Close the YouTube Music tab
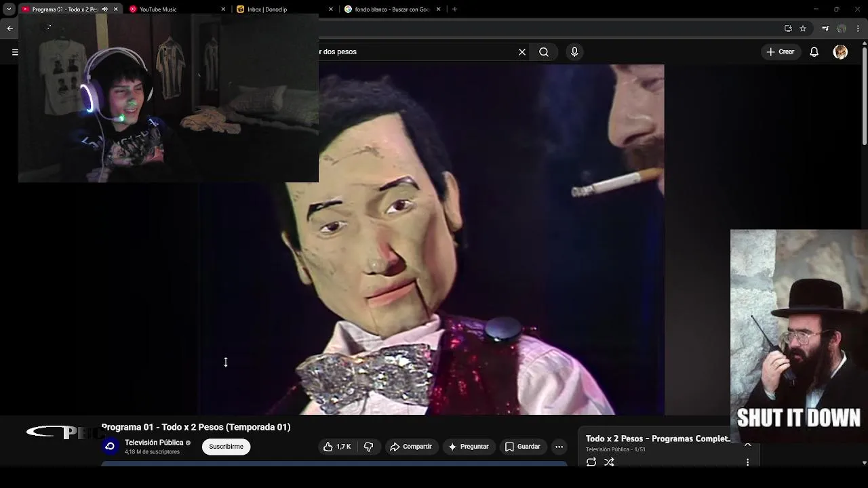Image resolution: width=868 pixels, height=488 pixels. click(223, 9)
